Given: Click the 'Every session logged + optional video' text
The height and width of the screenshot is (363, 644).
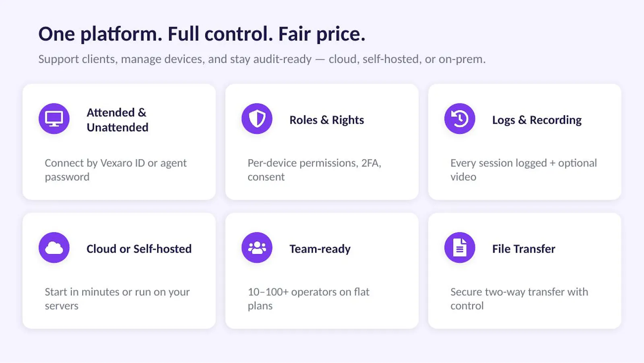Looking at the screenshot, I should [524, 170].
